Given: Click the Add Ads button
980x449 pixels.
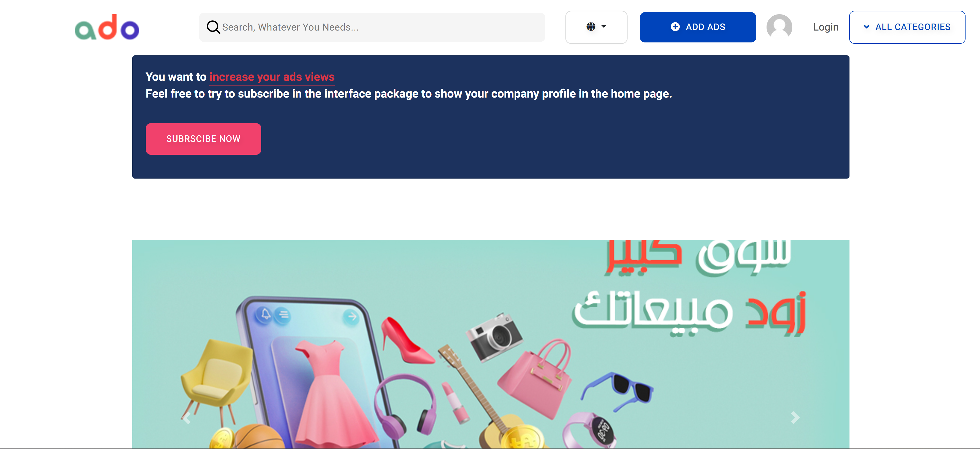Looking at the screenshot, I should pos(698,27).
